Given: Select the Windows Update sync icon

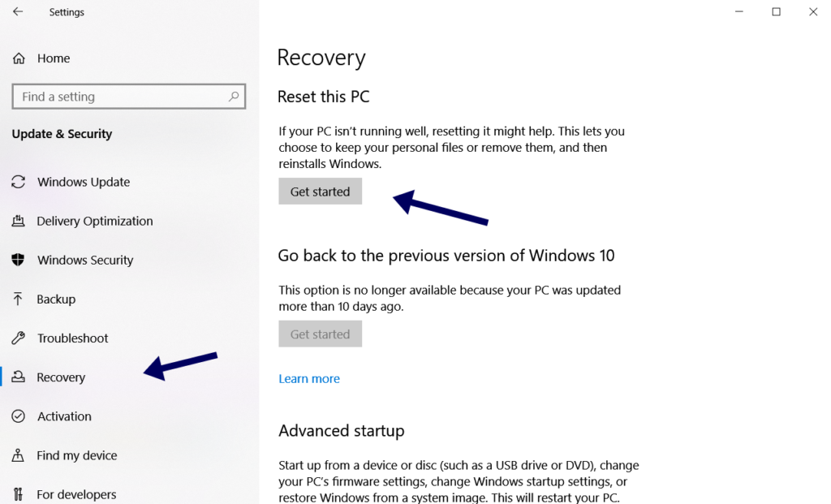Looking at the screenshot, I should 18,182.
